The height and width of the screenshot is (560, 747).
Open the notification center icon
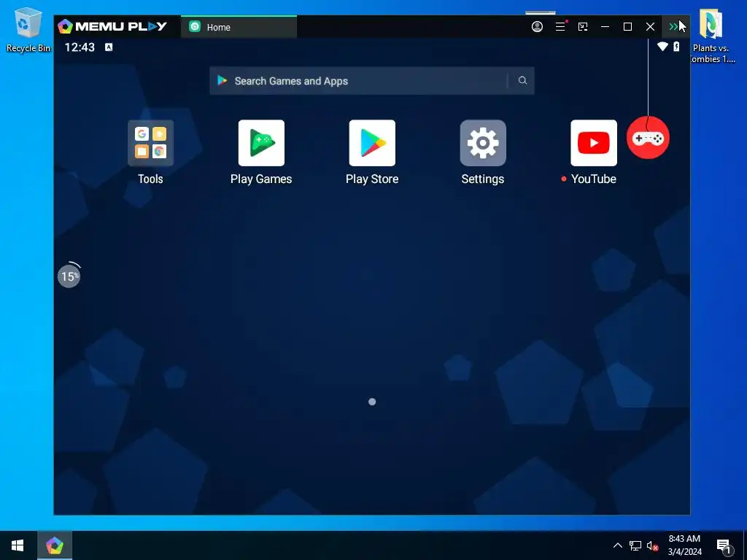coord(723,546)
